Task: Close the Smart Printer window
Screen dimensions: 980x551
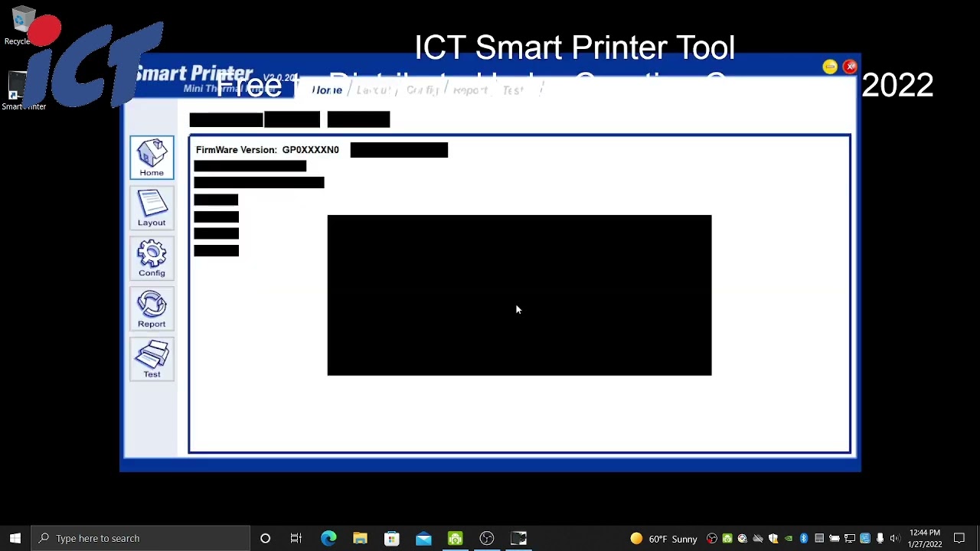Action: [x=850, y=67]
